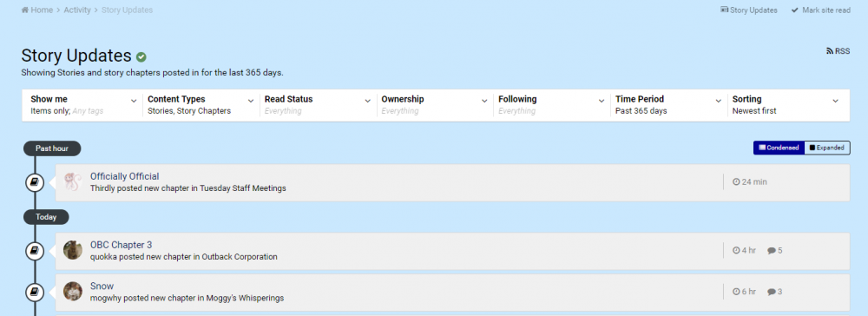The image size is (868, 316).
Task: Click 4 hr timestamp
Action: pos(745,251)
